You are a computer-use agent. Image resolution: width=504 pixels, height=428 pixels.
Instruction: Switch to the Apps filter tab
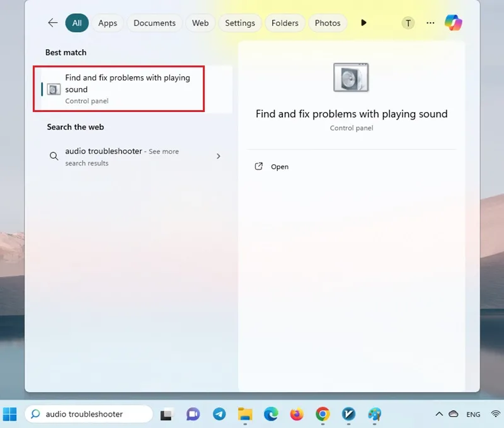point(108,23)
